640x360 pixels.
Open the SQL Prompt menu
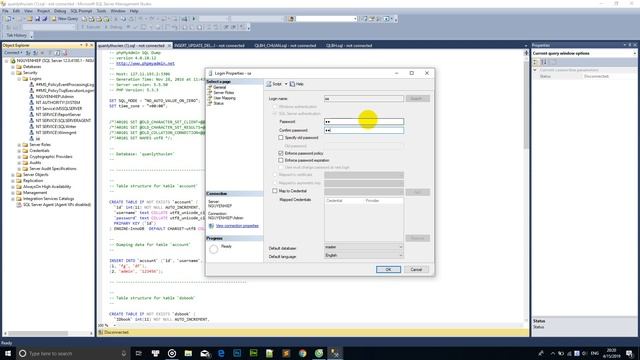click(x=81, y=11)
